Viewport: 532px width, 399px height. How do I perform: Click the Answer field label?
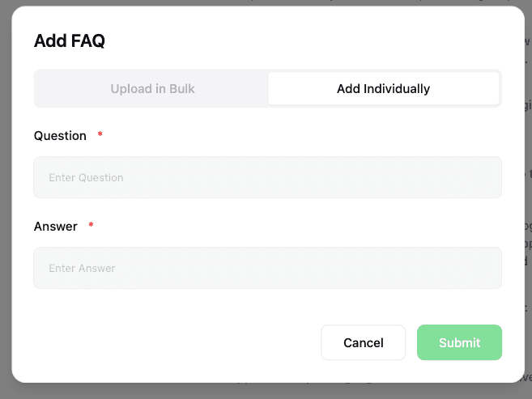click(56, 227)
